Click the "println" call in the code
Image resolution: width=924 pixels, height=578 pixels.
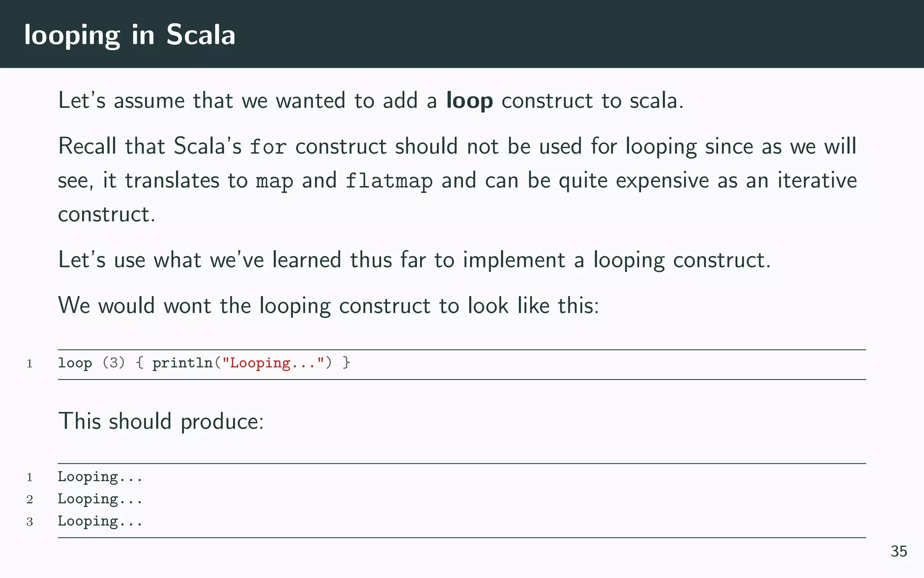[182, 363]
